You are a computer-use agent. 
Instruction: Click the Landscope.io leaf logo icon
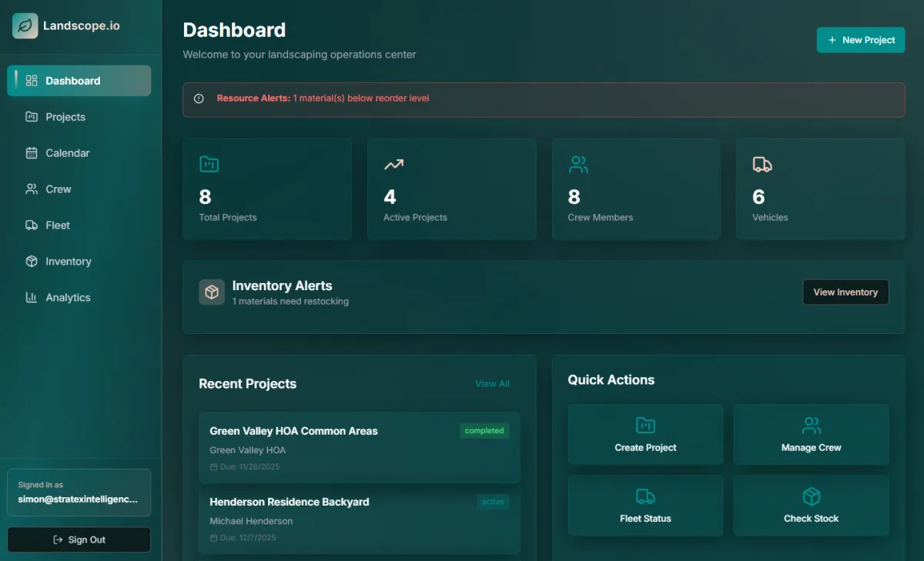click(25, 25)
